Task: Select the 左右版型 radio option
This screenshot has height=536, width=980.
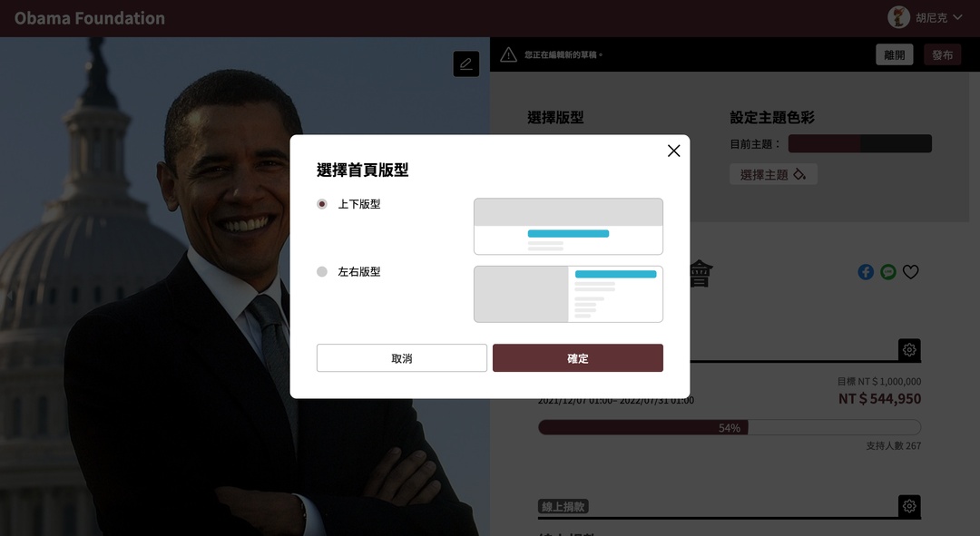Action: 322,272
